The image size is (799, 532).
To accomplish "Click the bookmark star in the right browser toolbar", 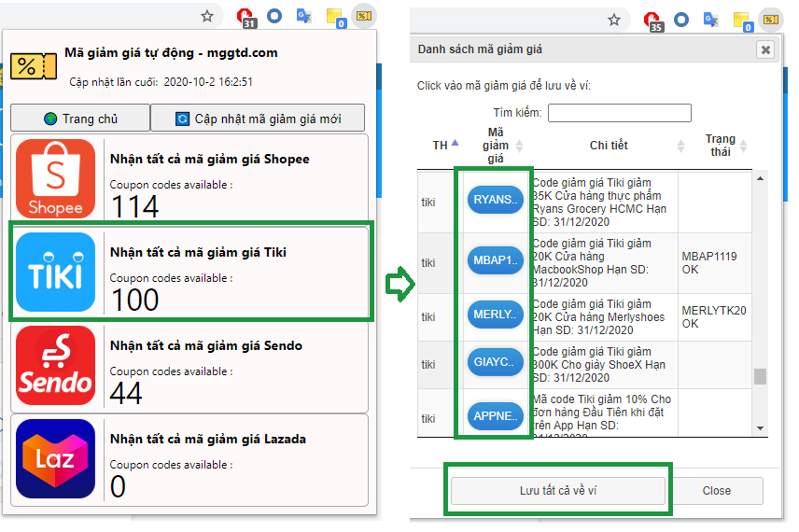I will (614, 20).
